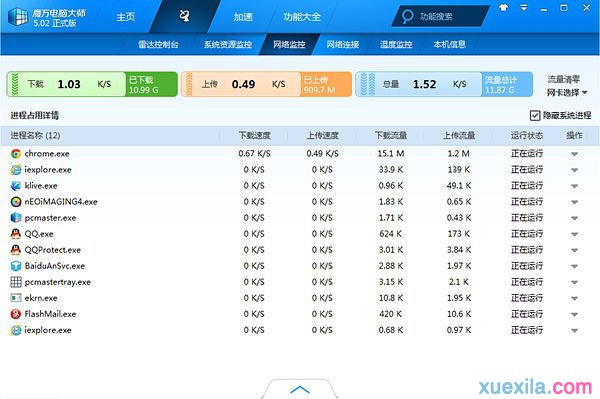This screenshot has width=600, height=399.
Task: Expand the QQProtect.exe operation dropdown
Action: click(574, 250)
